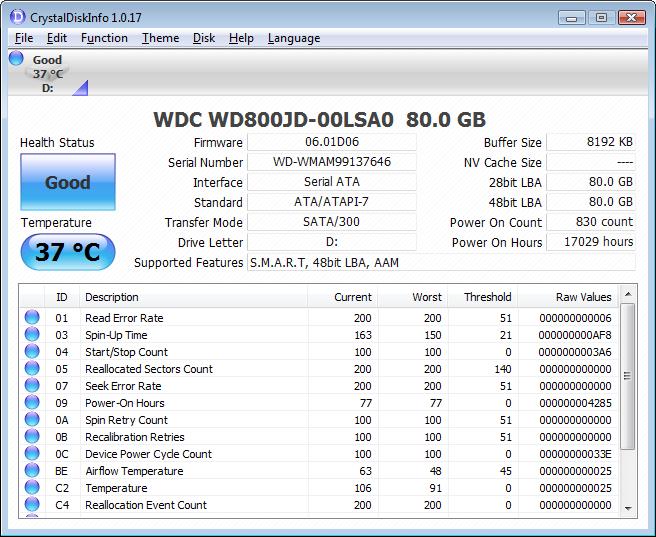Close the CrystalDiskInfo window
Viewport: 656px width, 537px height.
pos(631,18)
